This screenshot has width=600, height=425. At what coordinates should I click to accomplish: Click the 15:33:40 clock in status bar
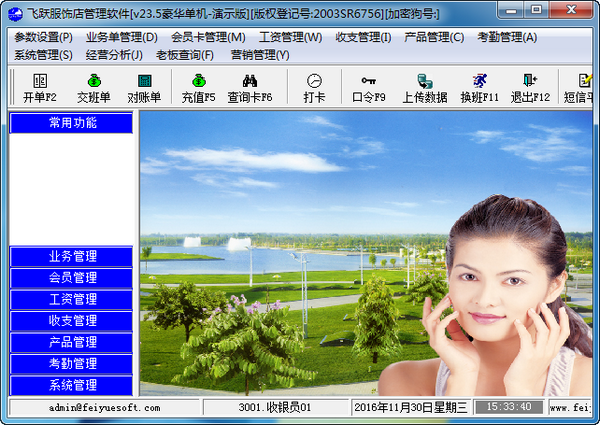509,408
